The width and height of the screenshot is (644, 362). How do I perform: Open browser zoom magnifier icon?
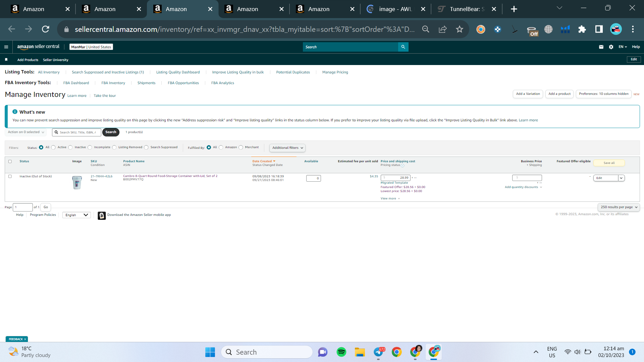[426, 29]
